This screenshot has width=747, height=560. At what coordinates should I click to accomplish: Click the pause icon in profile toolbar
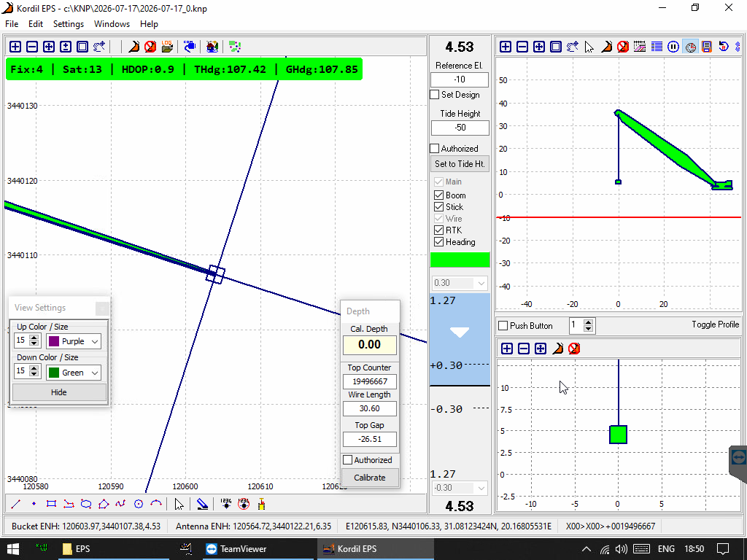[673, 46]
